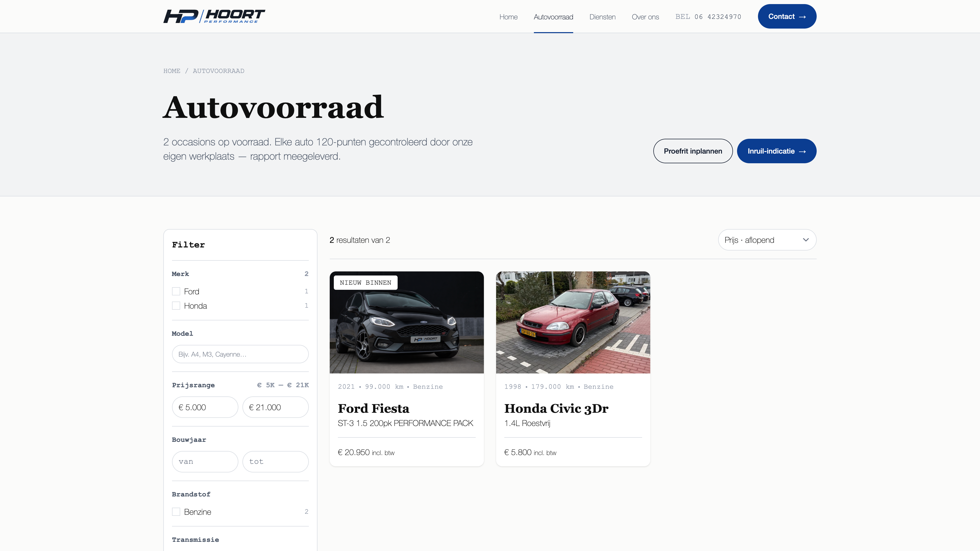The image size is (980, 551).
Task: Click the '€ 5K — € 21K' range label
Action: [283, 385]
